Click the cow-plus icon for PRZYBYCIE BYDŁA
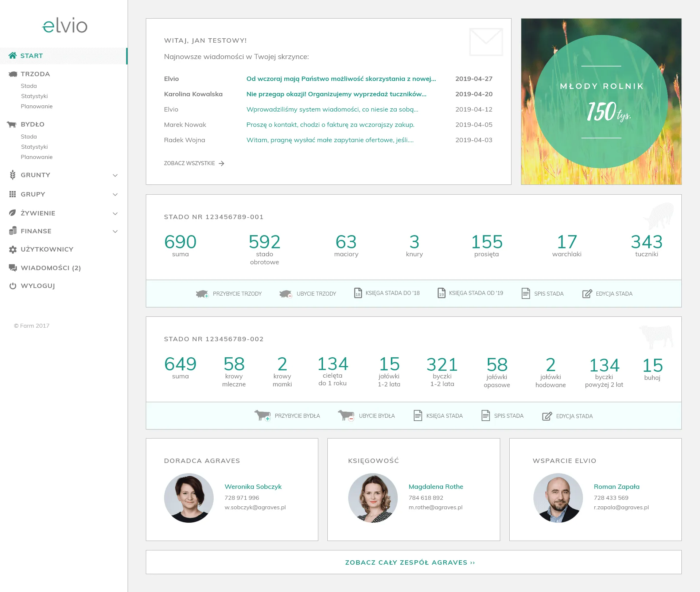The image size is (700, 592). (x=262, y=416)
